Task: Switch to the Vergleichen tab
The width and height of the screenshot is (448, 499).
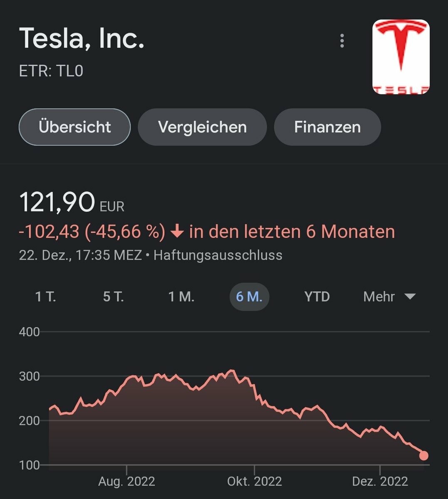Action: (202, 127)
